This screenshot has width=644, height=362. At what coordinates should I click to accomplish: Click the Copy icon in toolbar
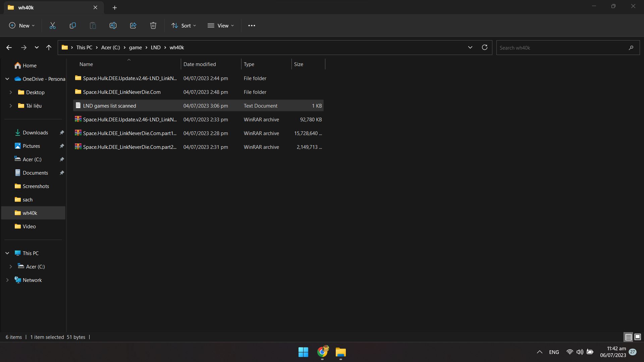click(72, 25)
